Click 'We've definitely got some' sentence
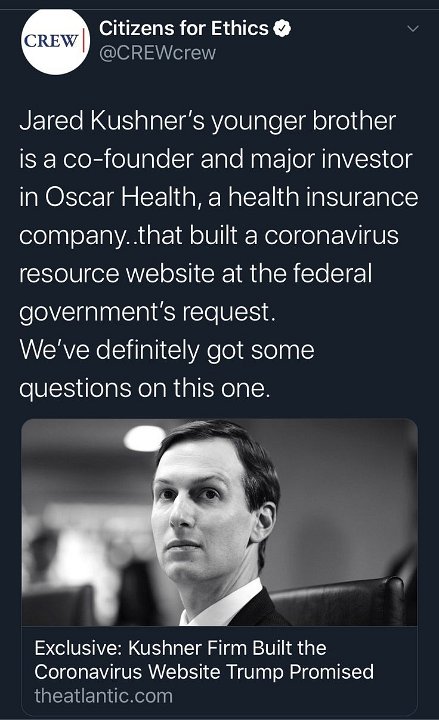439x720 pixels. pyautogui.click(x=167, y=350)
